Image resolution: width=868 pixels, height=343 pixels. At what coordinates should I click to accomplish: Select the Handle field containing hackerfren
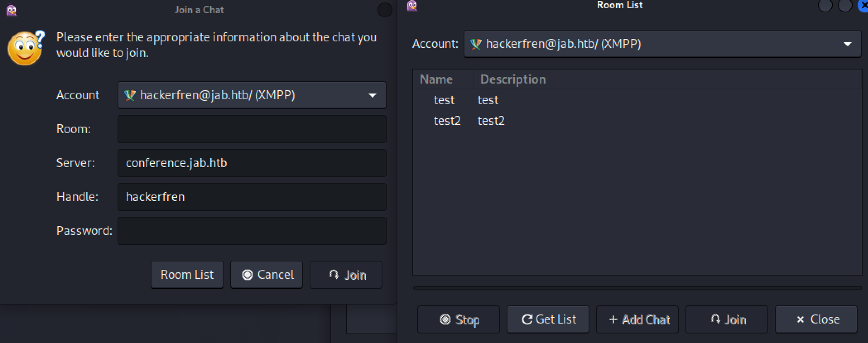tap(252, 197)
